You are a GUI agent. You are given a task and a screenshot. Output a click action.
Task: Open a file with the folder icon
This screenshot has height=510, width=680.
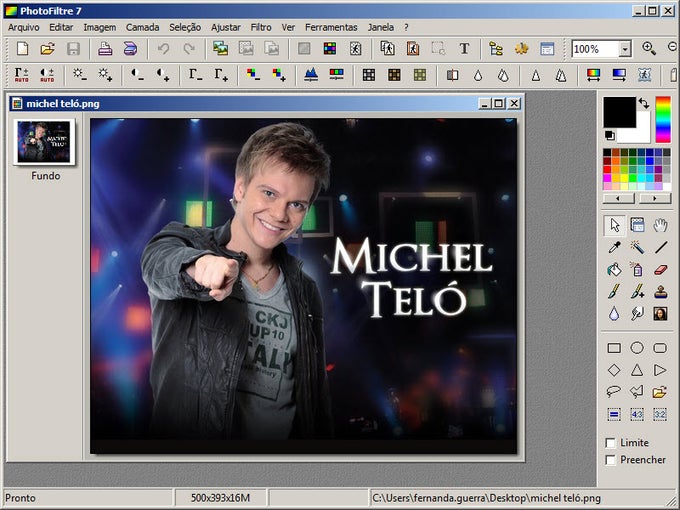coord(48,49)
